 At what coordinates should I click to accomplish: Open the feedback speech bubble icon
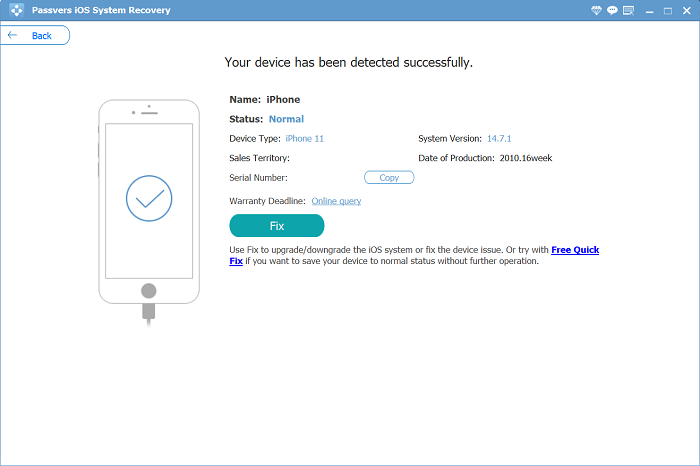612,10
